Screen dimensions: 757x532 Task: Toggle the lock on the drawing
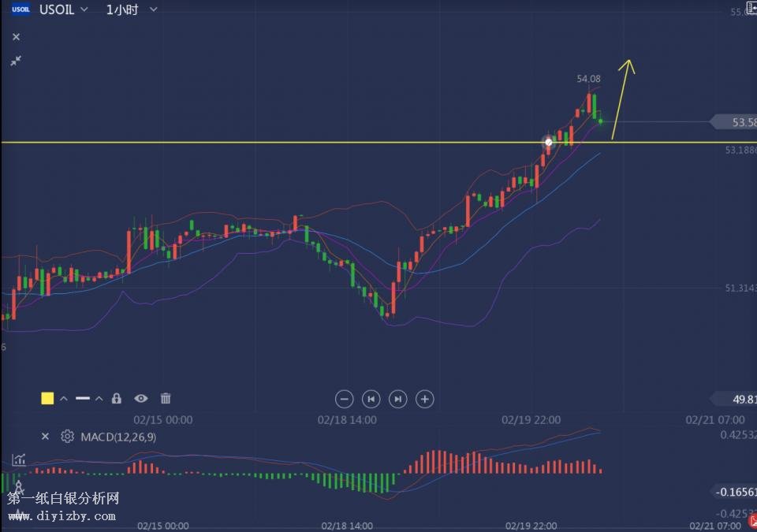[117, 399]
